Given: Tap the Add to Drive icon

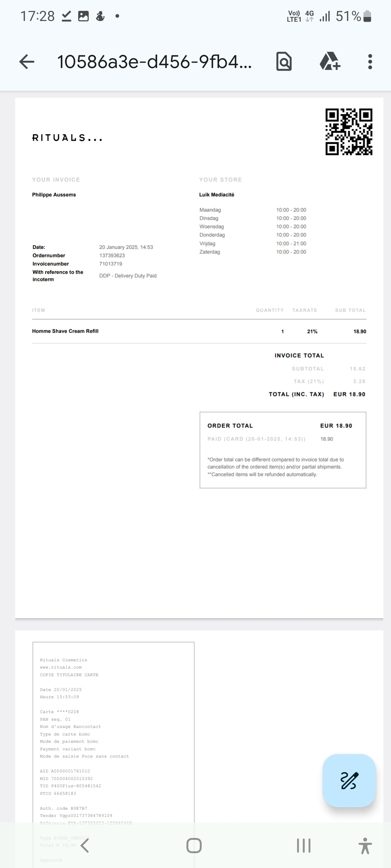Looking at the screenshot, I should 330,61.
